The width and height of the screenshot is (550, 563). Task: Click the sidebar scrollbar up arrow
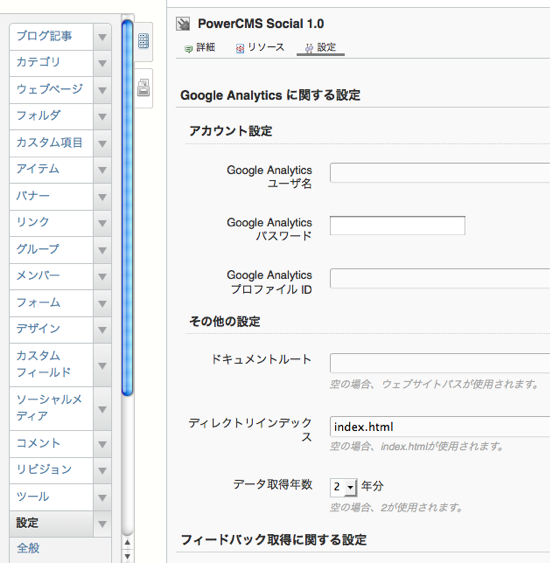127,543
